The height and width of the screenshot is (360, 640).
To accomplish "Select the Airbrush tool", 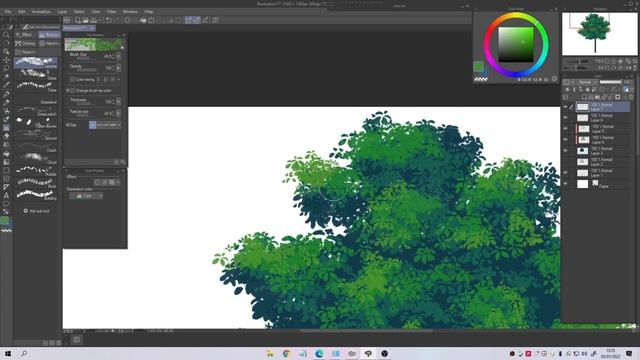I will click(x=6, y=119).
